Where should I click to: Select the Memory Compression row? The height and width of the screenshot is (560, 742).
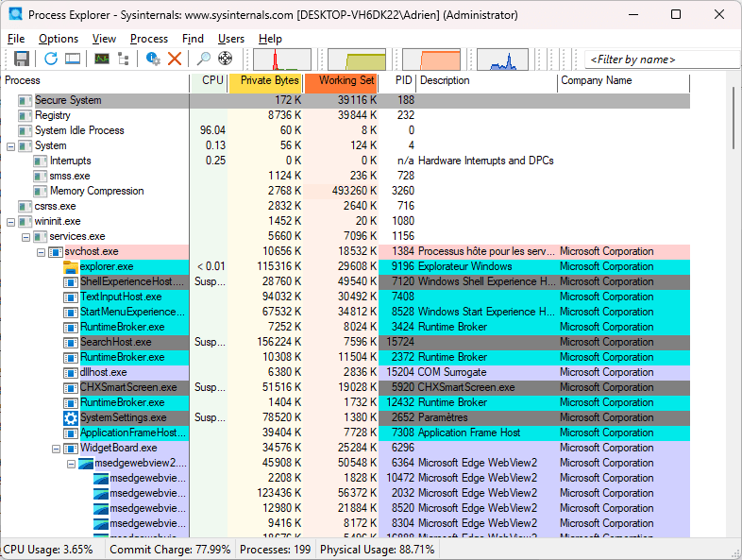coord(345,192)
